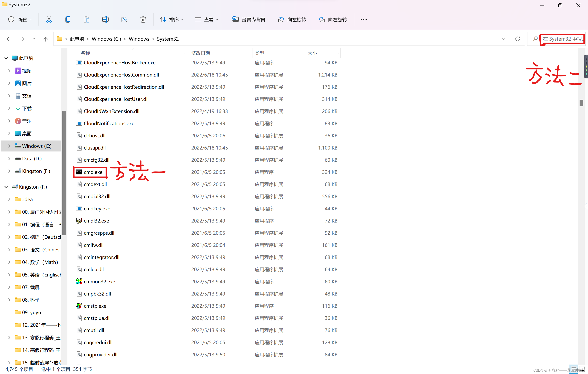Navigate back with the back arrow
The image size is (588, 374).
click(9, 39)
